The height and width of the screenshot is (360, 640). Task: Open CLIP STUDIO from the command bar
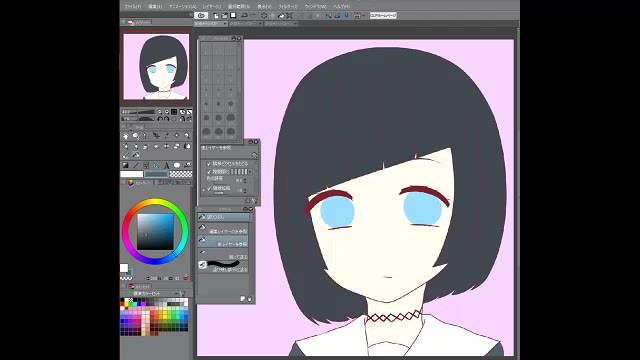pos(201,16)
